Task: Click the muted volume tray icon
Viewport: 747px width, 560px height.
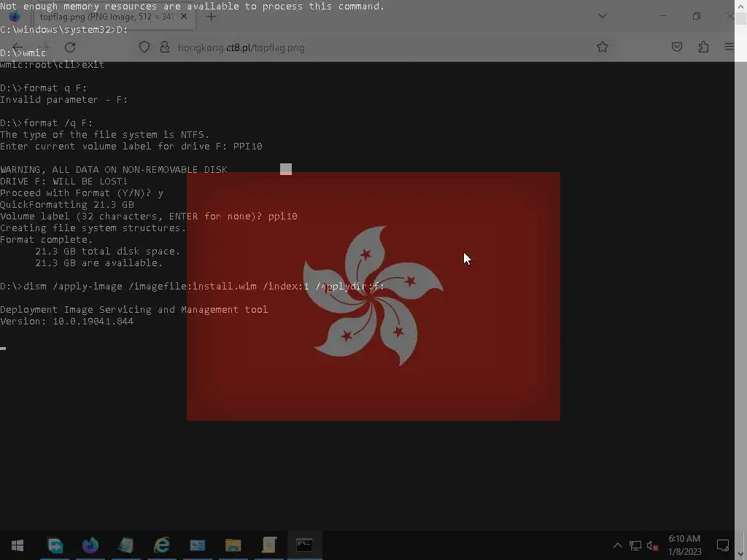Action: (x=652, y=546)
